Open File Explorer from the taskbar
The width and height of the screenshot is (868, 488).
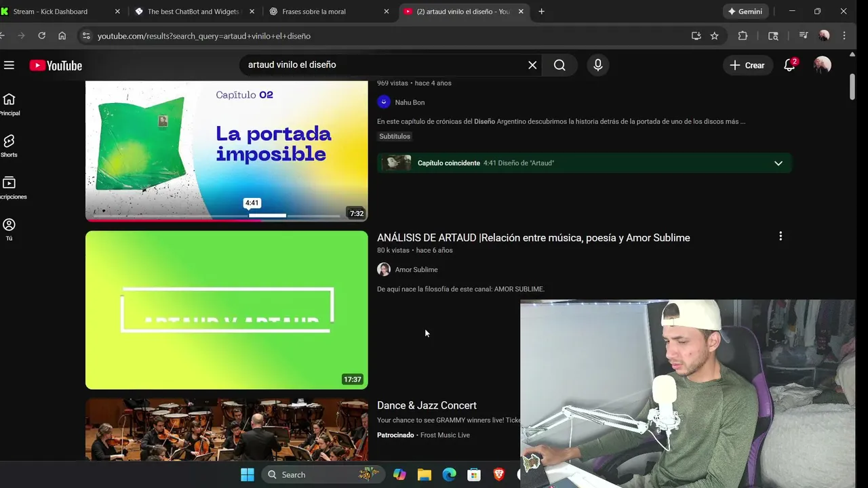[425, 474]
